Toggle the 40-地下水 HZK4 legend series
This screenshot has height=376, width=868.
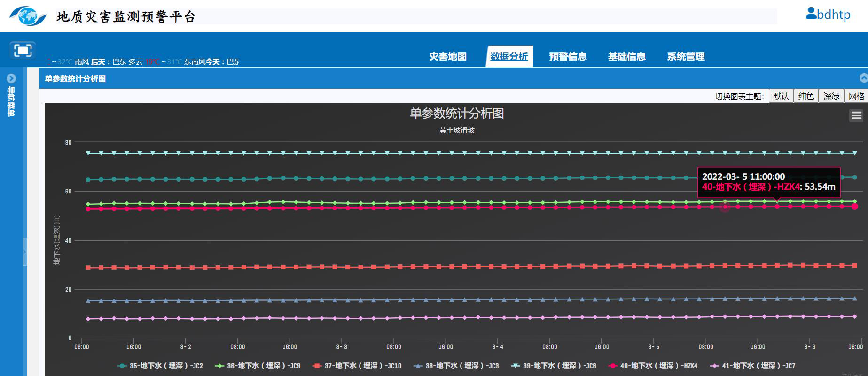coord(652,366)
